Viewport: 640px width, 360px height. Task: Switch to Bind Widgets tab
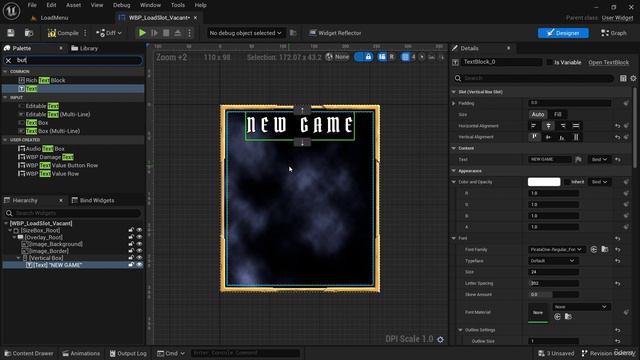pos(93,200)
